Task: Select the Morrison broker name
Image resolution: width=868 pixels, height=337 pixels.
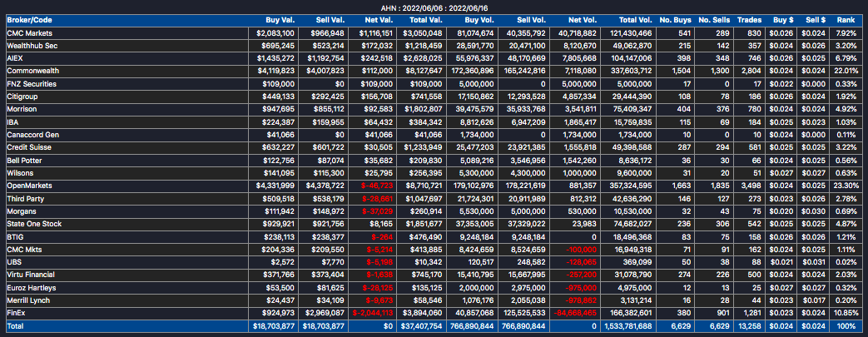Action: 21,109
